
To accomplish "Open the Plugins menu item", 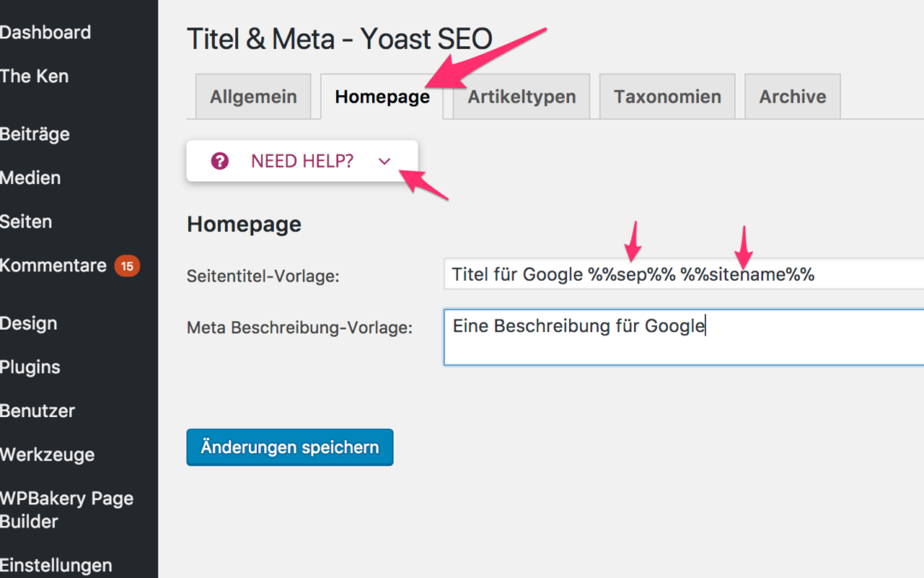I will click(31, 367).
